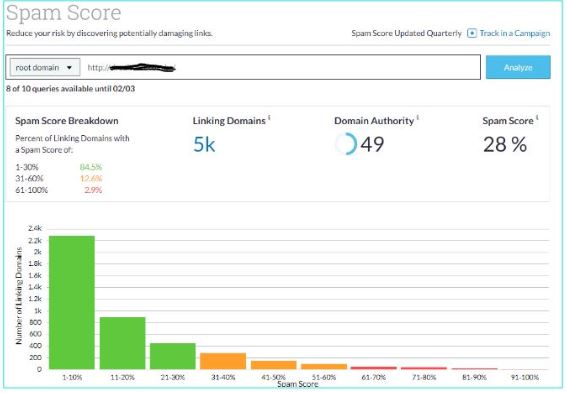Image resolution: width=567 pixels, height=393 pixels.
Task: Click the Analyze button
Action: 518,67
